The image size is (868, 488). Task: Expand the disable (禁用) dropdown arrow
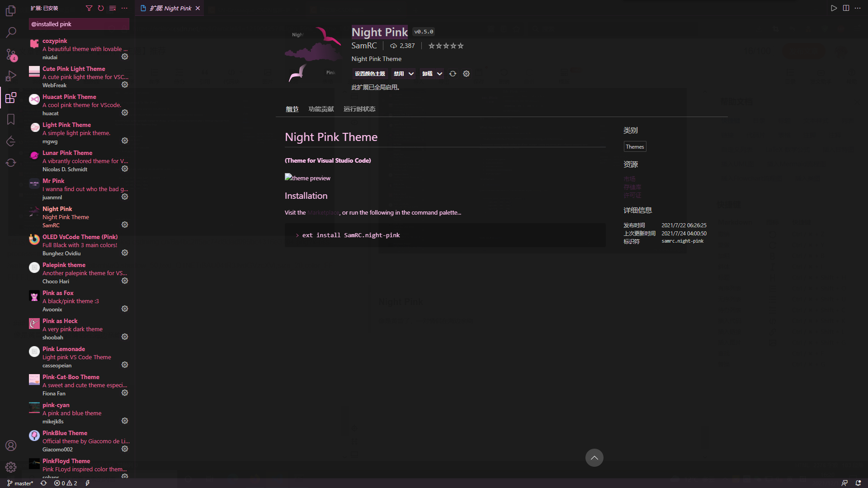coord(411,74)
